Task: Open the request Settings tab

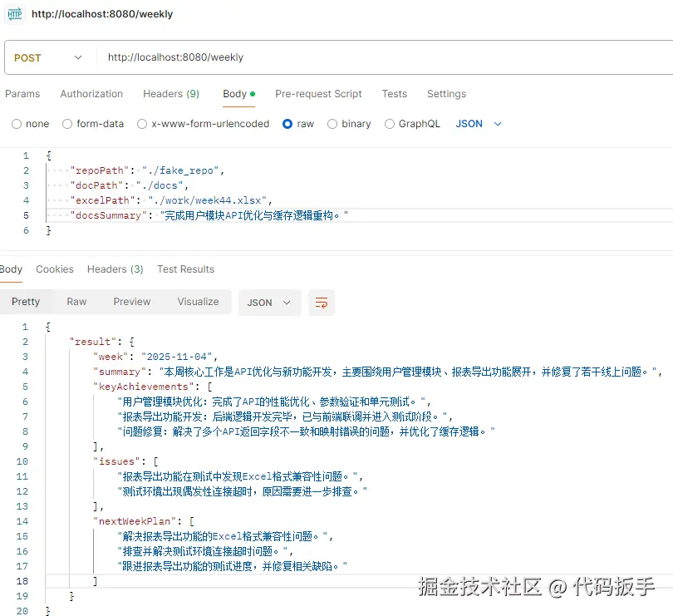Action: [446, 94]
